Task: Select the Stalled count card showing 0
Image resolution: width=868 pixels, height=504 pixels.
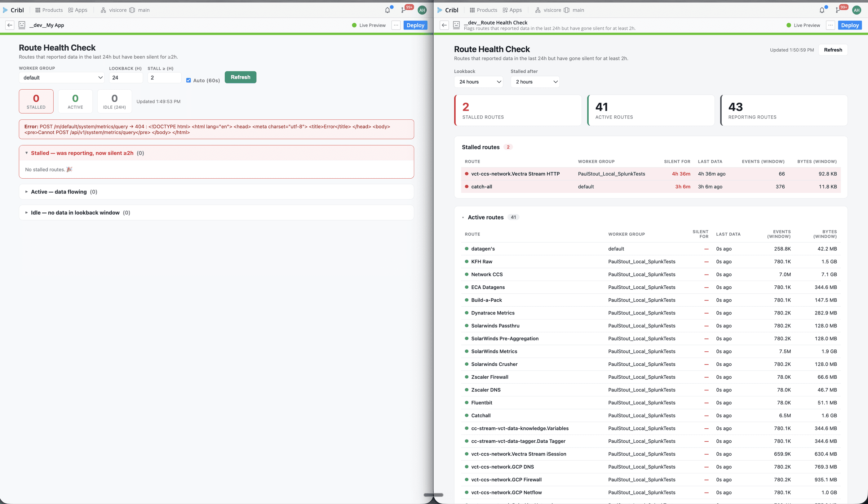Action: pyautogui.click(x=36, y=101)
